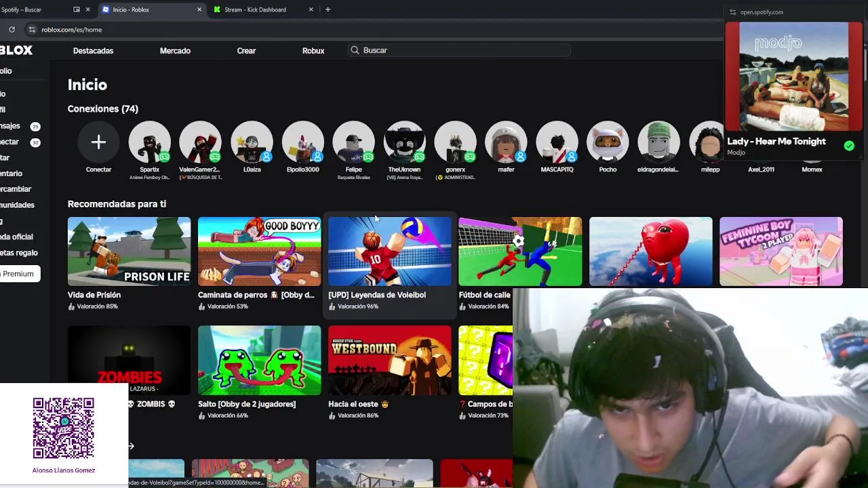The height and width of the screenshot is (488, 868).
Task: Open the Connect plus icon
Action: point(98,142)
